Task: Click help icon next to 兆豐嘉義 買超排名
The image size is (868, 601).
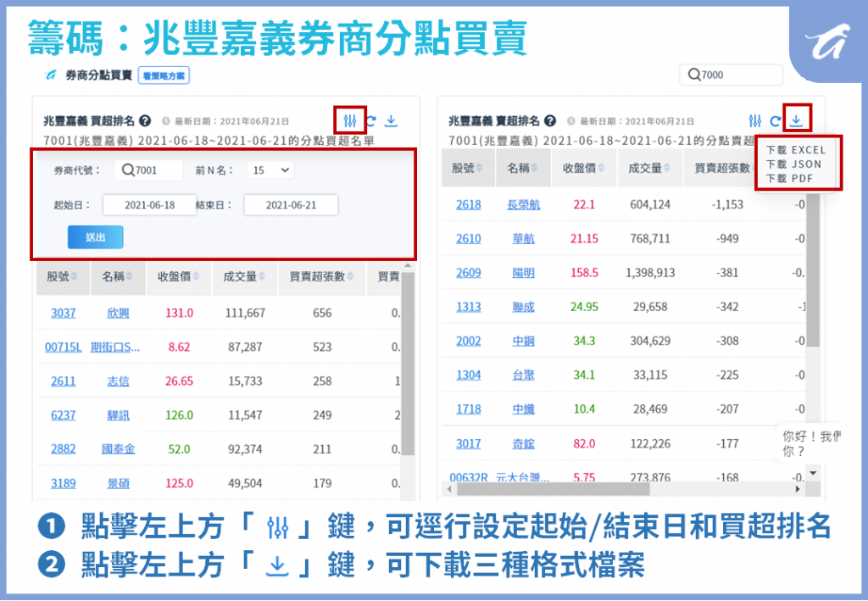Action: (145, 120)
